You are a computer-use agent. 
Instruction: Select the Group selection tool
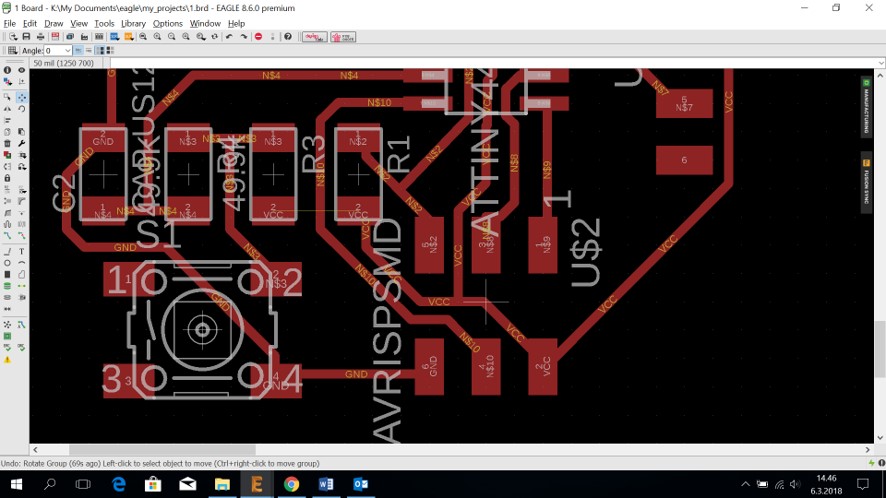click(7, 97)
